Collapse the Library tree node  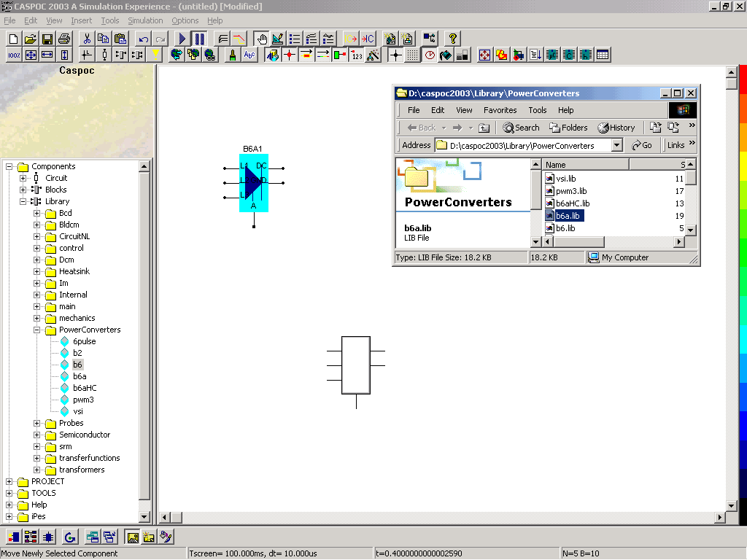point(23,201)
